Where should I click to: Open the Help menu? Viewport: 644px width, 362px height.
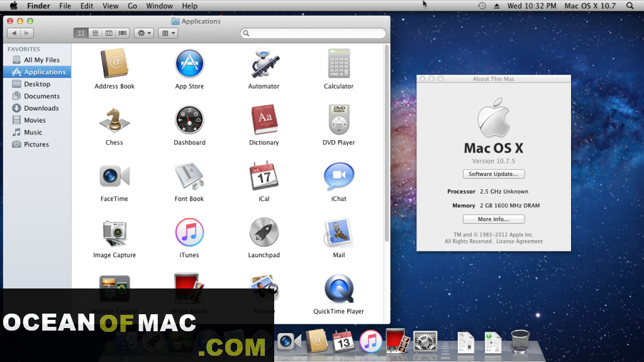coord(190,6)
